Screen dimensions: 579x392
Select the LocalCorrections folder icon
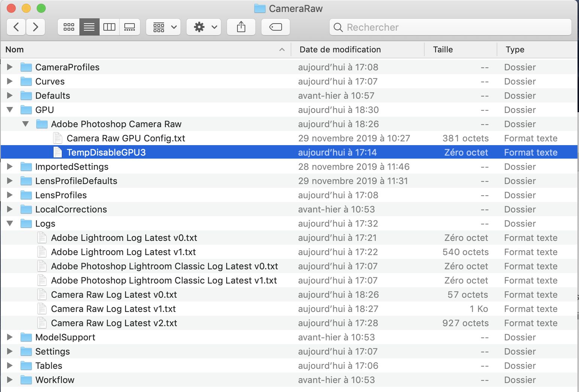tap(26, 209)
